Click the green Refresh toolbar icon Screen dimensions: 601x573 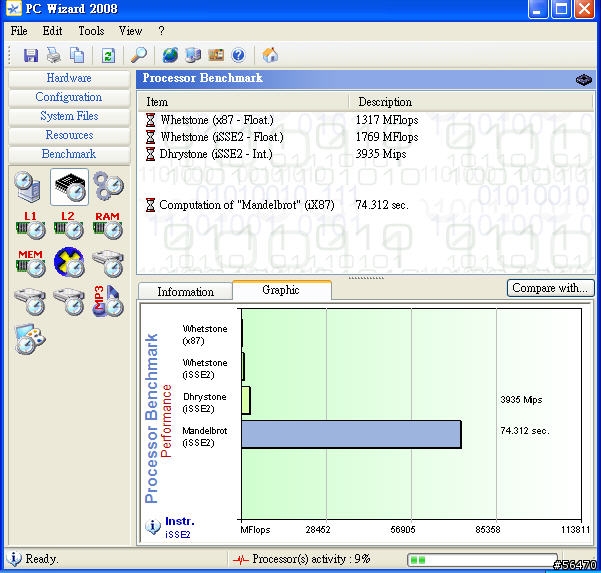108,56
